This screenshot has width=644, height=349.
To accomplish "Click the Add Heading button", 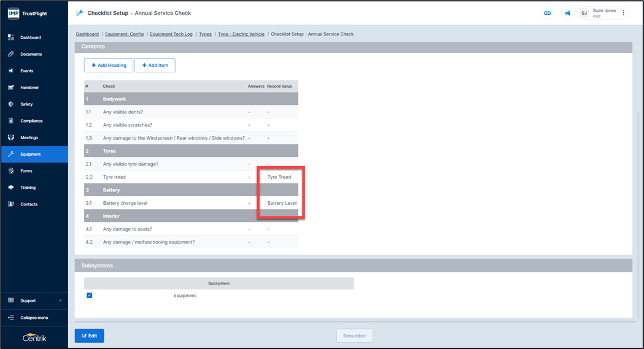I will click(109, 65).
